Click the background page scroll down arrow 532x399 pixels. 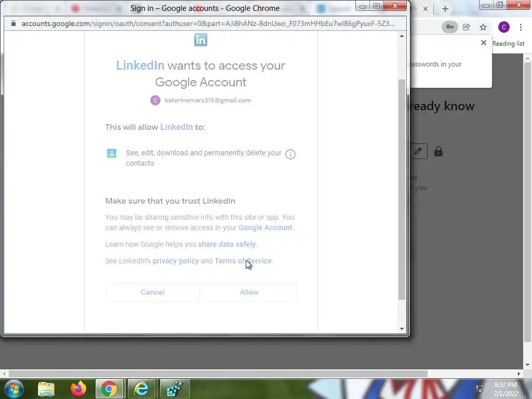tap(528, 365)
